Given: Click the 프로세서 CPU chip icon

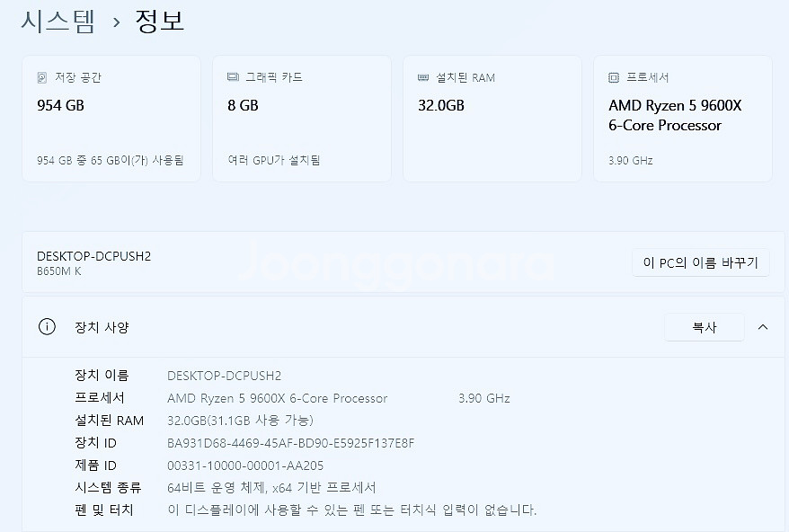Looking at the screenshot, I should coord(613,77).
